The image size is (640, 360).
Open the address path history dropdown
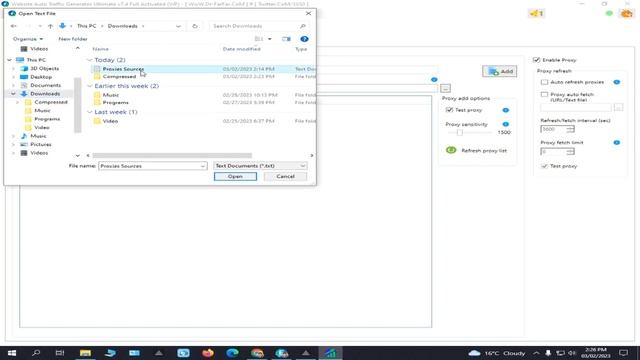[x=178, y=26]
